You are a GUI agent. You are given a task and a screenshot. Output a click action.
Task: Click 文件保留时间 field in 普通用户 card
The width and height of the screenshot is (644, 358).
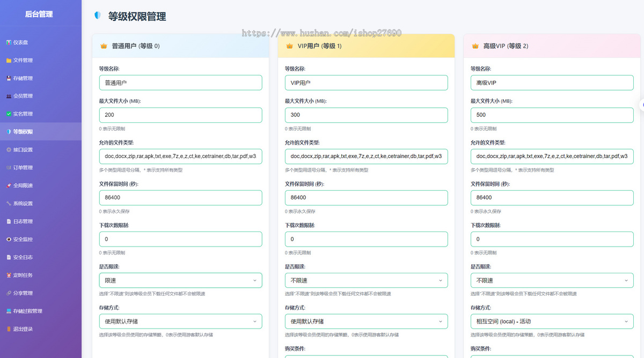click(180, 198)
